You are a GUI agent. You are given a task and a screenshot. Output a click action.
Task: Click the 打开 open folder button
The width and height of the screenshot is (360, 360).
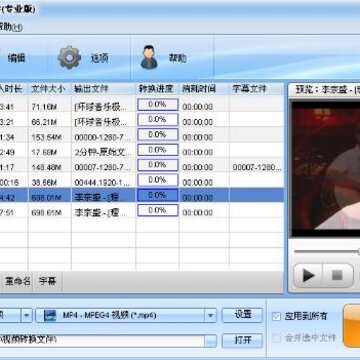pyautogui.click(x=242, y=340)
